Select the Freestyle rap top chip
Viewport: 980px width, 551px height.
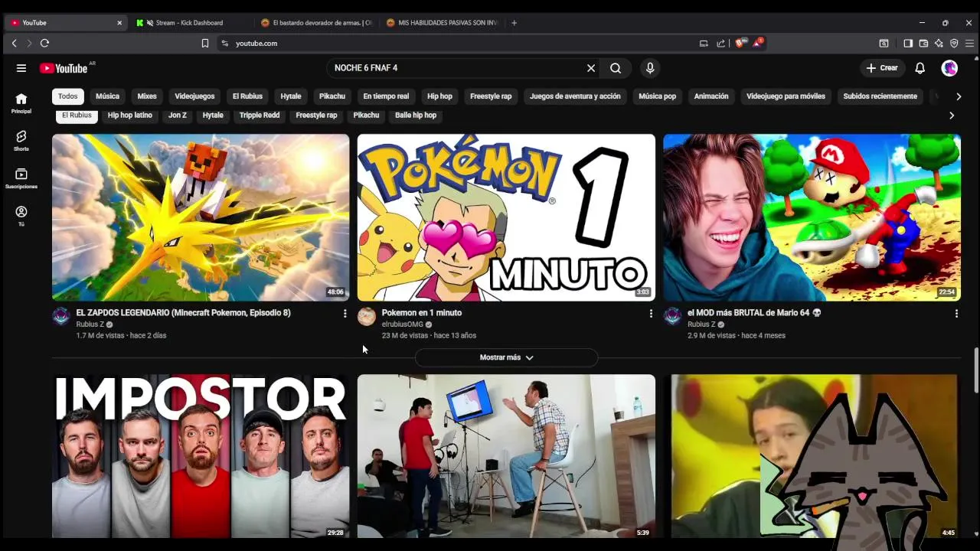pos(491,96)
